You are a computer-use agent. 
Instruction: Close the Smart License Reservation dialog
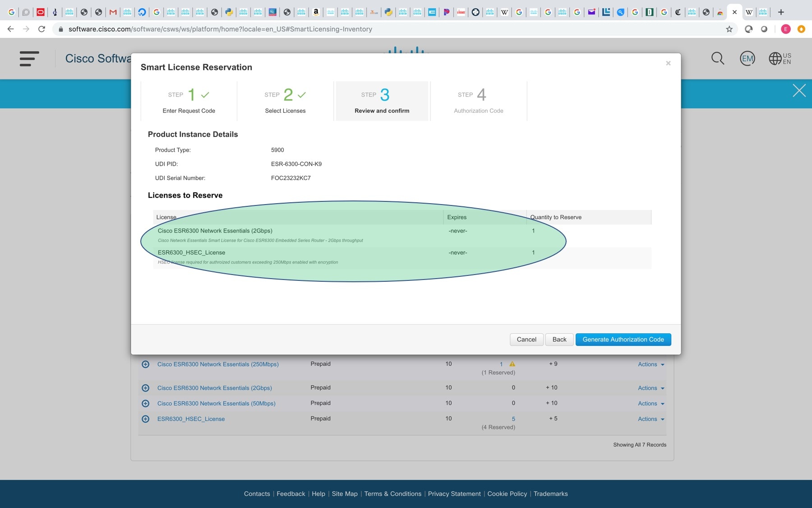tap(668, 63)
